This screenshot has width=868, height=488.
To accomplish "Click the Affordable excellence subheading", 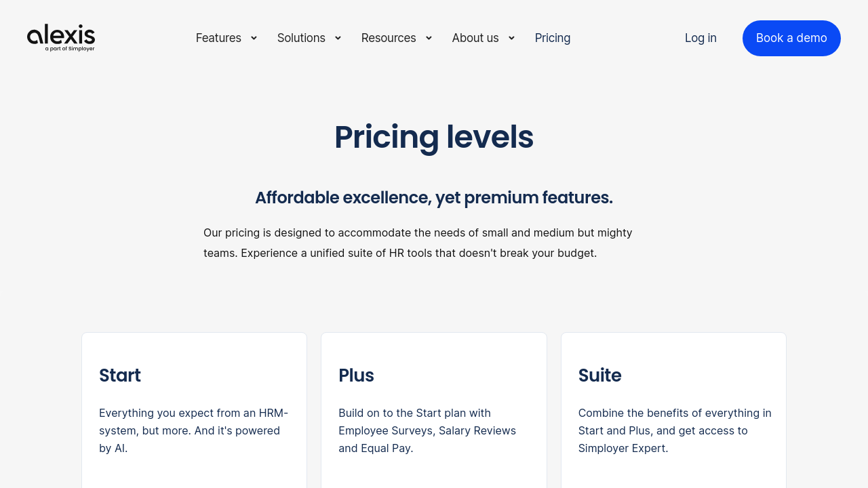I will point(434,198).
